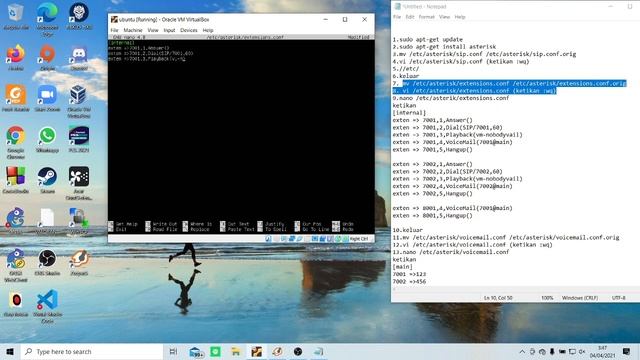The width and height of the screenshot is (640, 360).
Task: Click the 'UTF-8' encoding status entry
Action: pyautogui.click(x=618, y=298)
